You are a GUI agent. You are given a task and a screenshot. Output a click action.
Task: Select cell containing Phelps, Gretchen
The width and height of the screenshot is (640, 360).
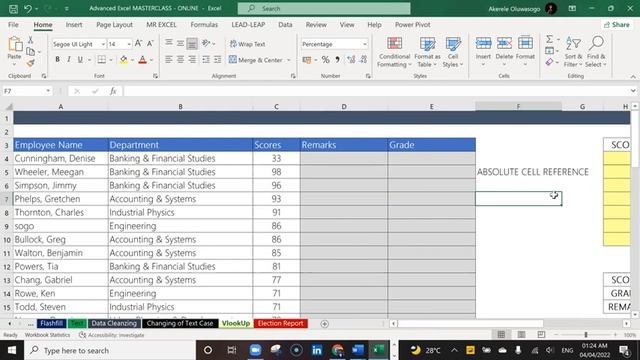[60, 199]
